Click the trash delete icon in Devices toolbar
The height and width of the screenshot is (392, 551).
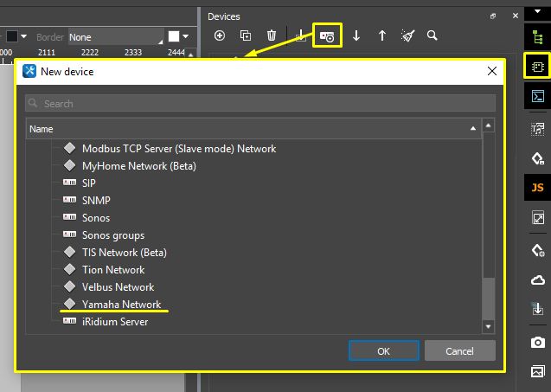click(x=272, y=35)
